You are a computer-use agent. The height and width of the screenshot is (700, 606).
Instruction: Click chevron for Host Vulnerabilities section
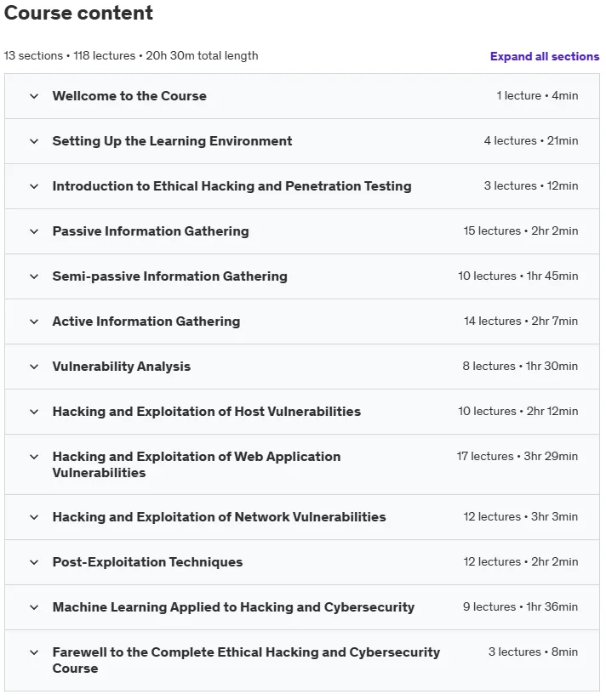[34, 412]
